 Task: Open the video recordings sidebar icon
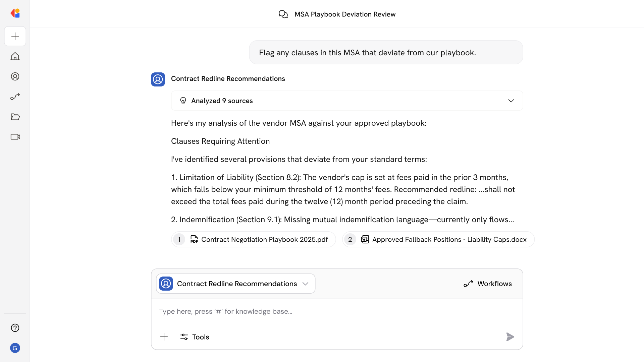coord(15,137)
